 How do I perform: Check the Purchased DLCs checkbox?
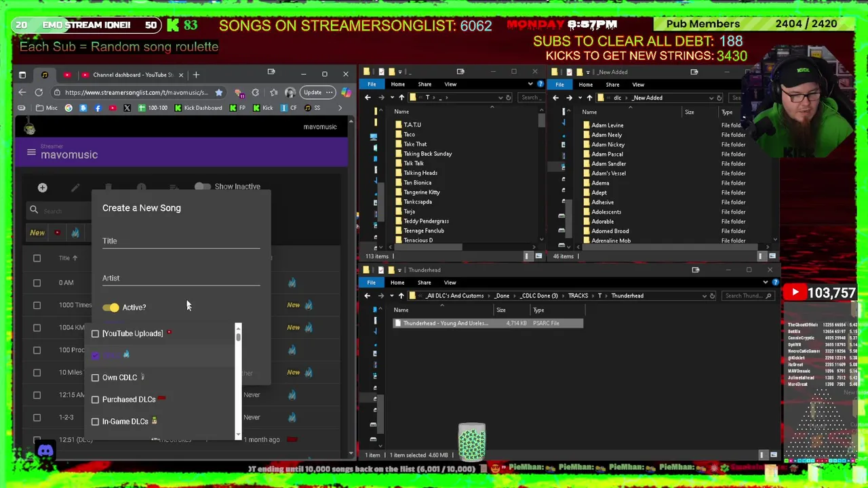95,400
